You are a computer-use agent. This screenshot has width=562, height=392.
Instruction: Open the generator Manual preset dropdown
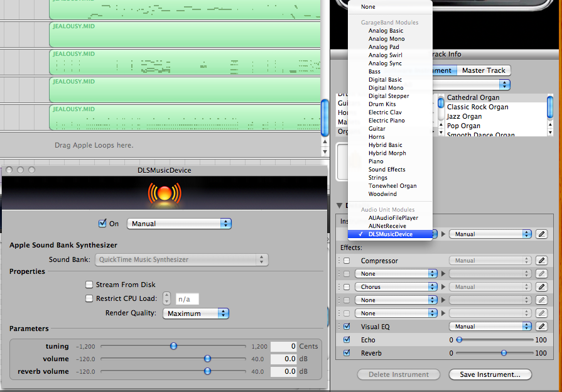point(490,234)
